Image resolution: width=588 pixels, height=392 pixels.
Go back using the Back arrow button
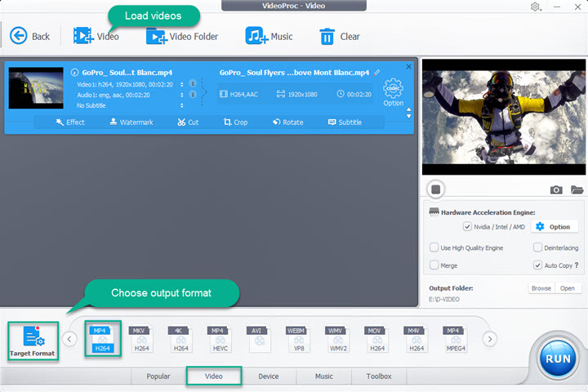(x=29, y=37)
